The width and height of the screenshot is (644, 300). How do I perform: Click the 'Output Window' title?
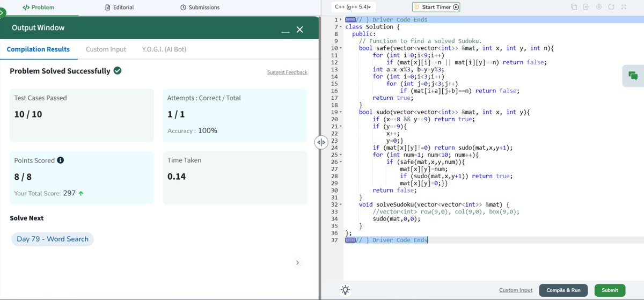pos(38,27)
